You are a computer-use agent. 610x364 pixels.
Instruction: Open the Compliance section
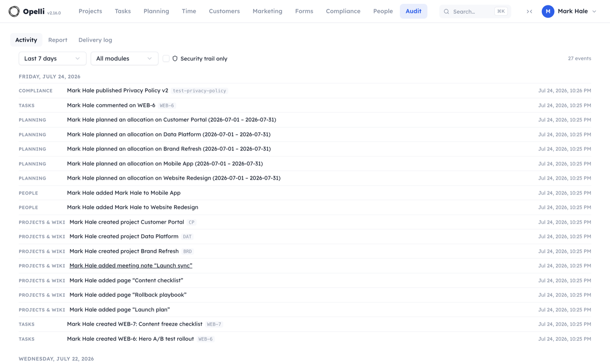343,11
